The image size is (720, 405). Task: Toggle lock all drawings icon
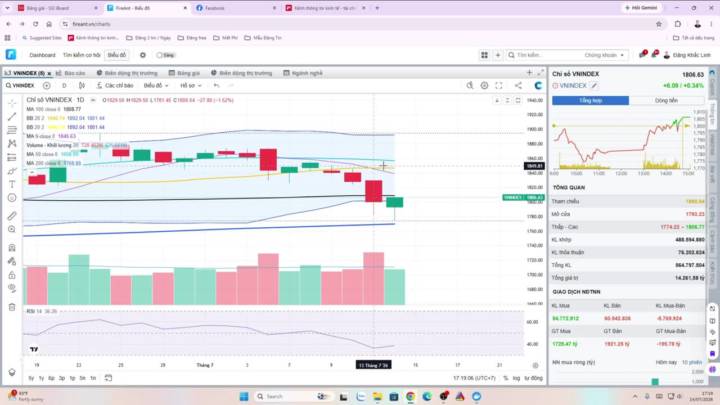click(12, 275)
